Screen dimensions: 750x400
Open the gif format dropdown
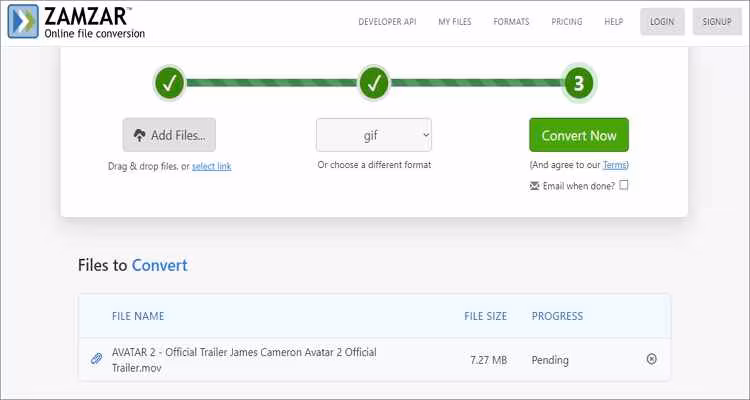click(x=374, y=134)
